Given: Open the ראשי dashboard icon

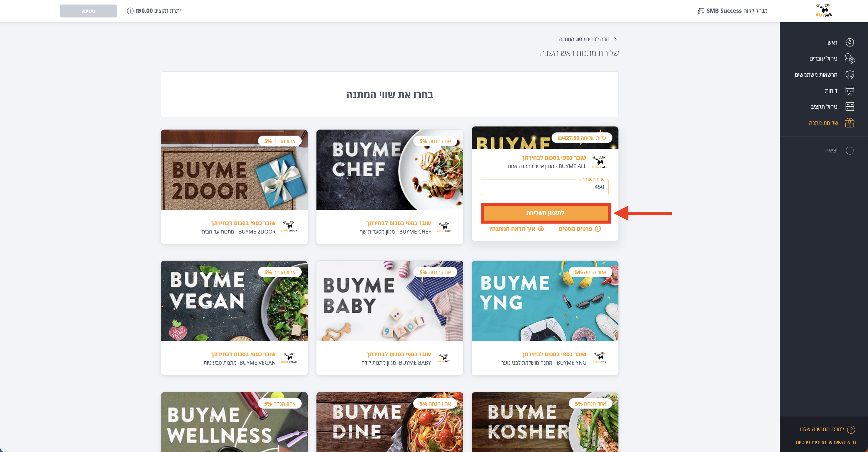Looking at the screenshot, I should pyautogui.click(x=850, y=42).
